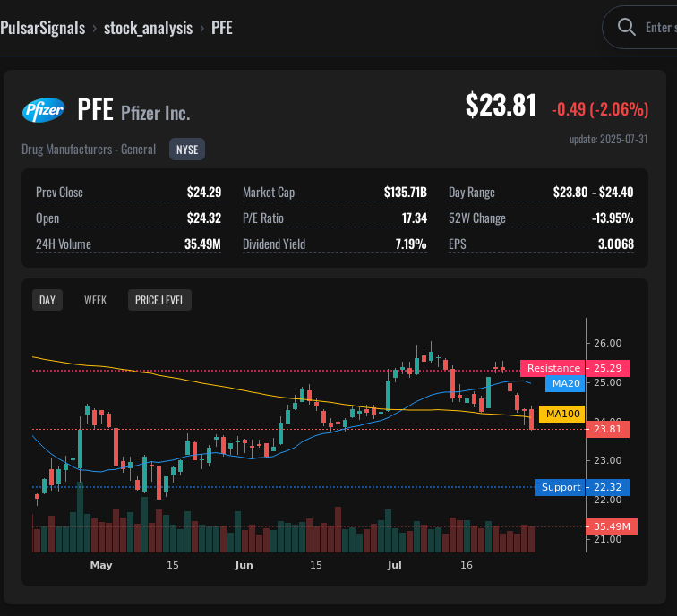Click the $23.81 headline price
677x616 pixels.
pos(501,105)
